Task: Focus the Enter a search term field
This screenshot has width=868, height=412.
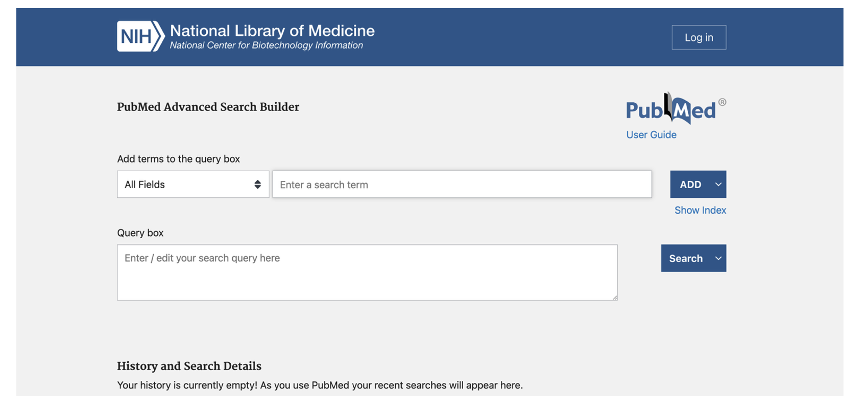Action: pyautogui.click(x=462, y=185)
